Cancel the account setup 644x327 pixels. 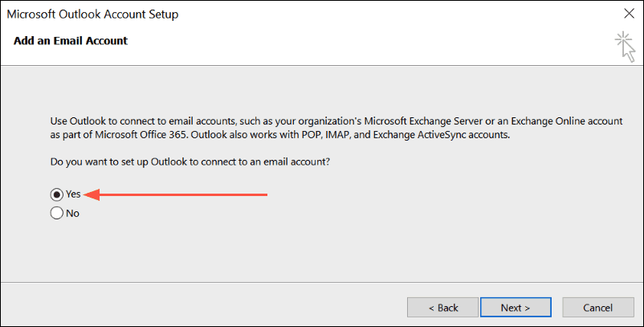coord(598,308)
